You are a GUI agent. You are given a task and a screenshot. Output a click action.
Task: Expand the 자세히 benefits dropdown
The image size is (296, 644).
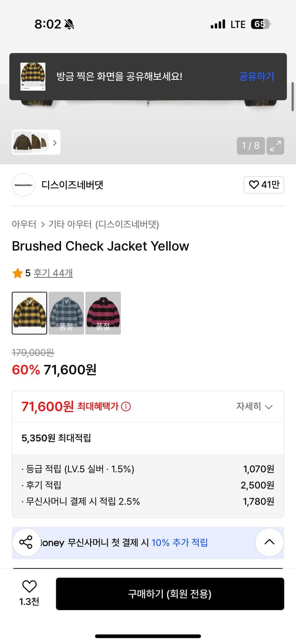pos(254,406)
